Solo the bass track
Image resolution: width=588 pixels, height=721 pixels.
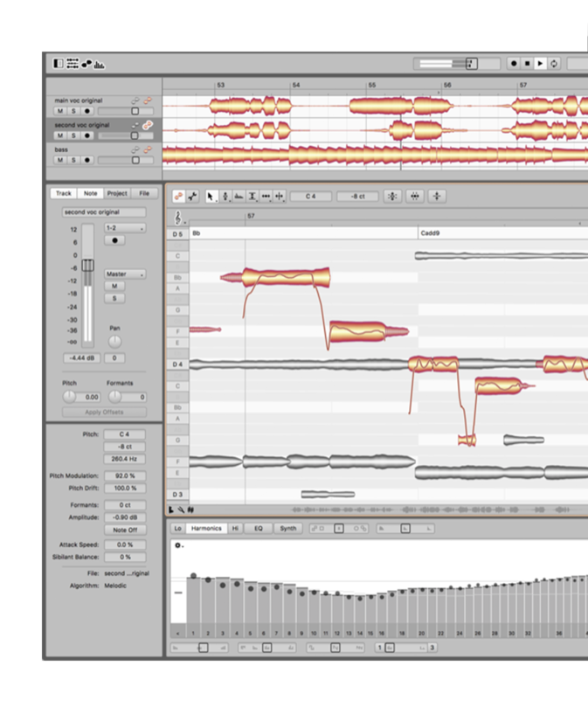[x=73, y=160]
